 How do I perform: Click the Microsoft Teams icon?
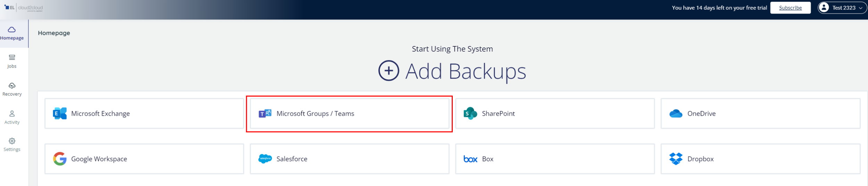click(265, 114)
